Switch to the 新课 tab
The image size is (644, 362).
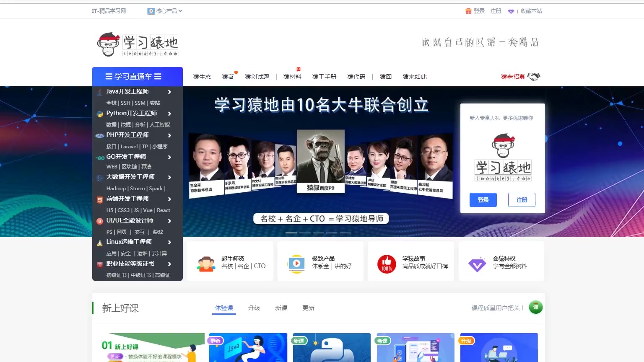point(281,308)
